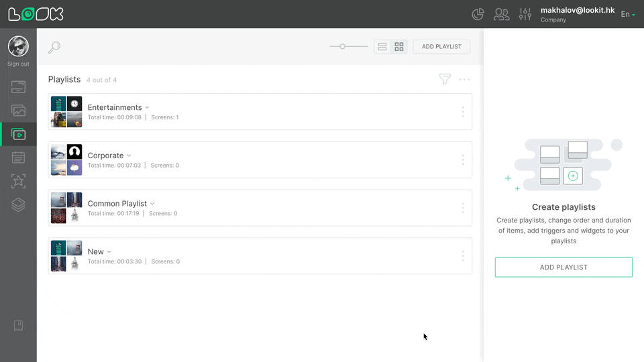Open the Screens section in sidebar
The image size is (644, 362).
click(x=18, y=87)
